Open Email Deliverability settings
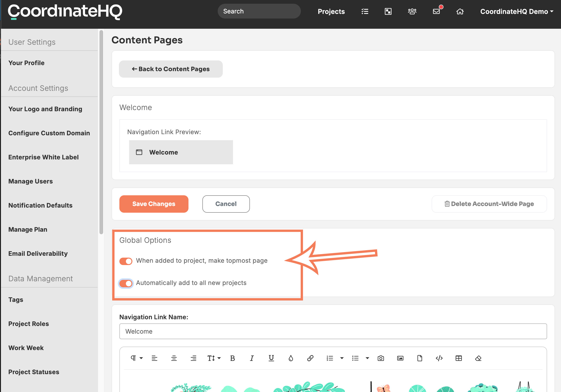This screenshot has height=392, width=561. click(x=38, y=253)
